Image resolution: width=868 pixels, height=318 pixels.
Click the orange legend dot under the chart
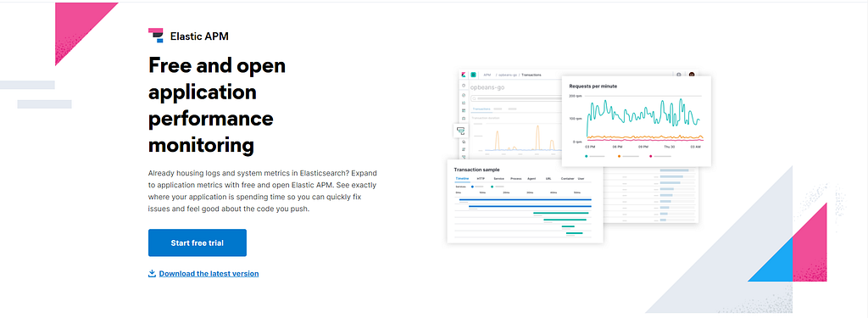(619, 156)
